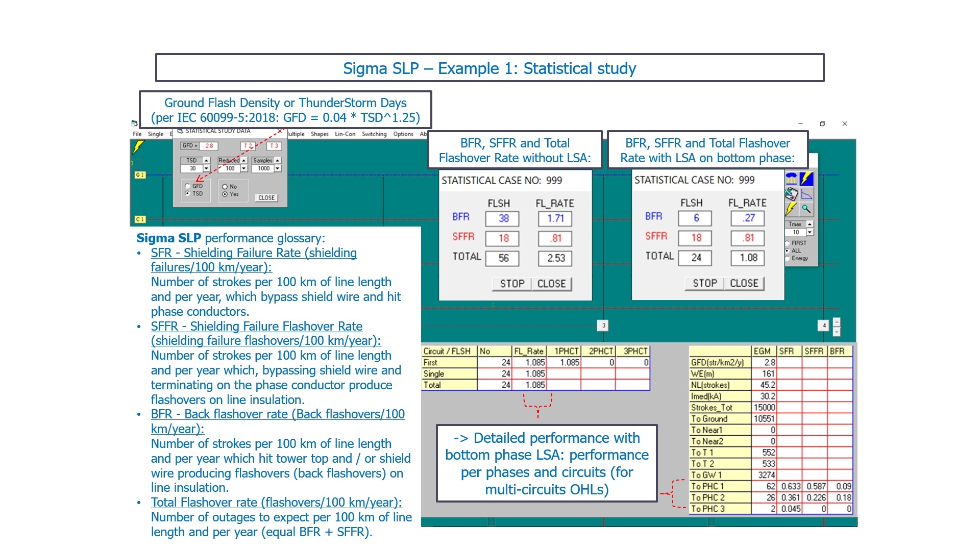This screenshot has width=980, height=551.
Task: Click the lightning on blue square icon
Action: click(x=806, y=179)
